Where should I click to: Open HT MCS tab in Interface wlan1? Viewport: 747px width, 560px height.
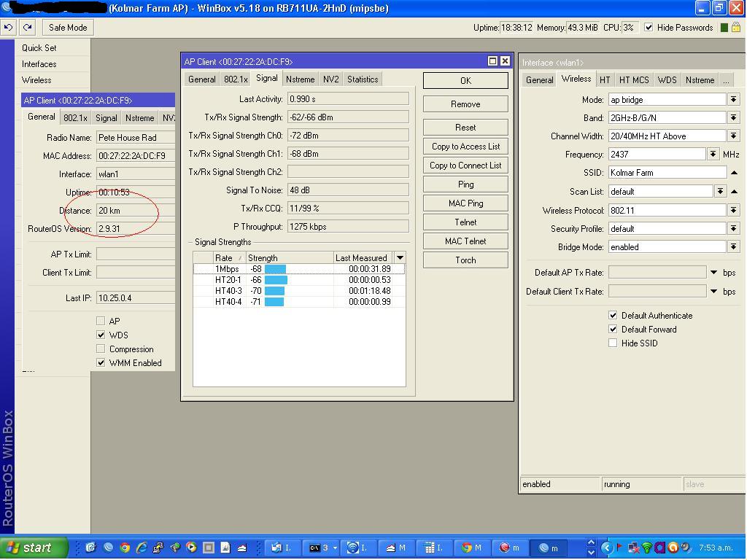(x=634, y=80)
